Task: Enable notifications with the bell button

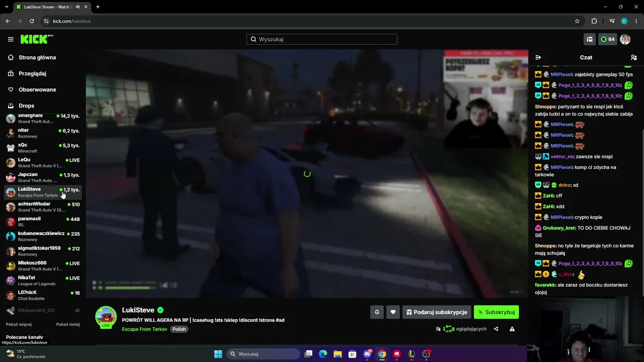Action: pyautogui.click(x=377, y=312)
